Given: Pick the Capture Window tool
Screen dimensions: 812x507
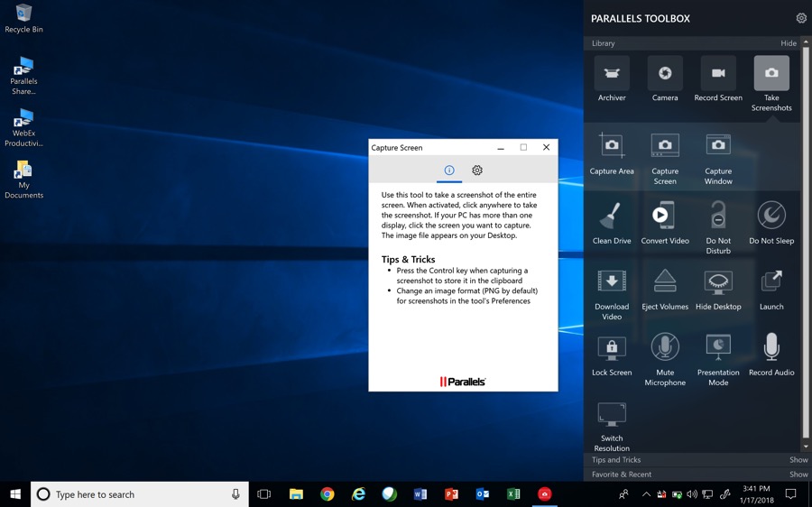Looking at the screenshot, I should (718, 160).
